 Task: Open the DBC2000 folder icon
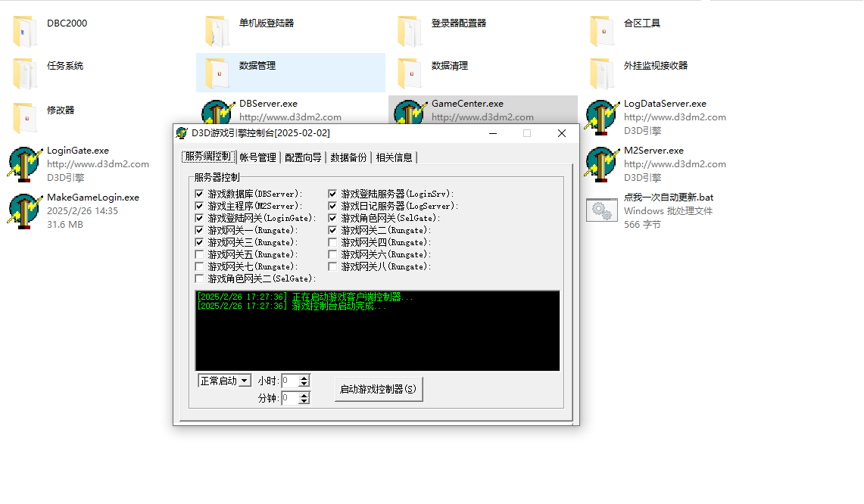[x=25, y=31]
